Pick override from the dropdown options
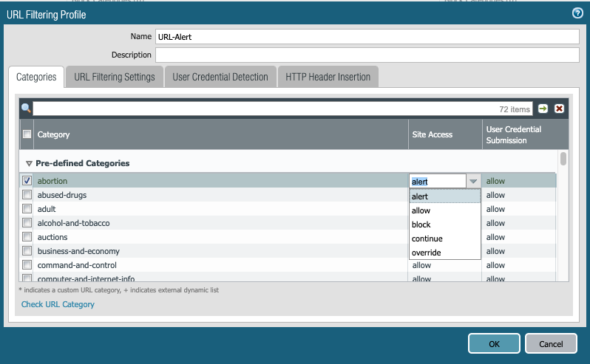 (x=426, y=253)
